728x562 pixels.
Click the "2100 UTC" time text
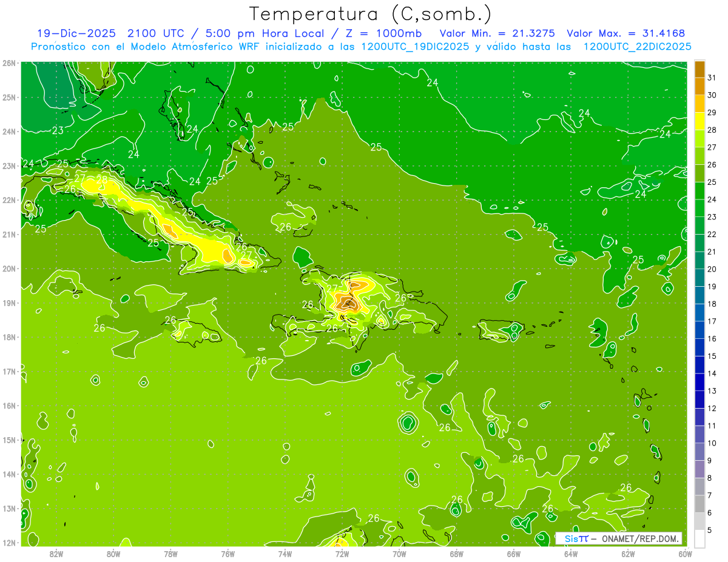155,33
